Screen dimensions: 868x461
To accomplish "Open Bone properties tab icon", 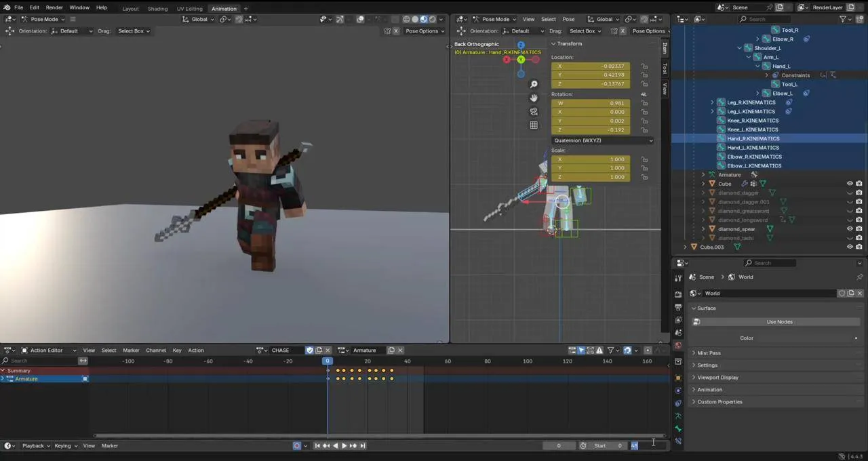I will point(678,428).
